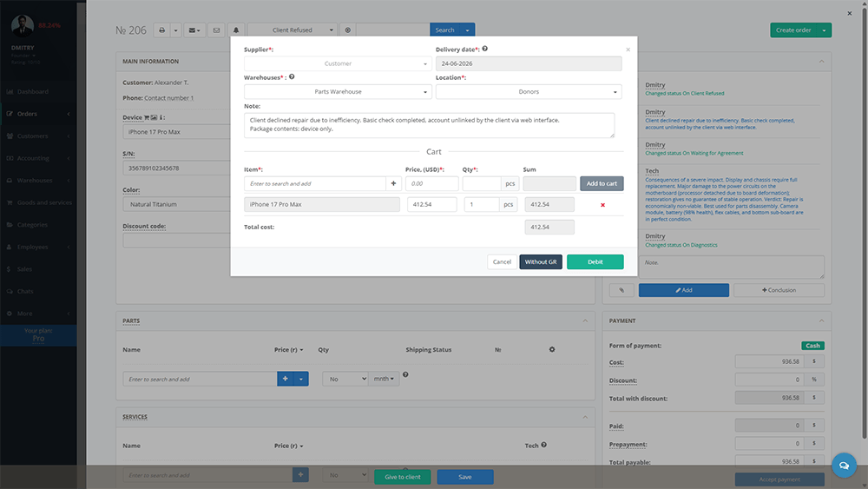The image size is (868, 489).
Task: Click the Item search field in cart
Action: tap(315, 183)
